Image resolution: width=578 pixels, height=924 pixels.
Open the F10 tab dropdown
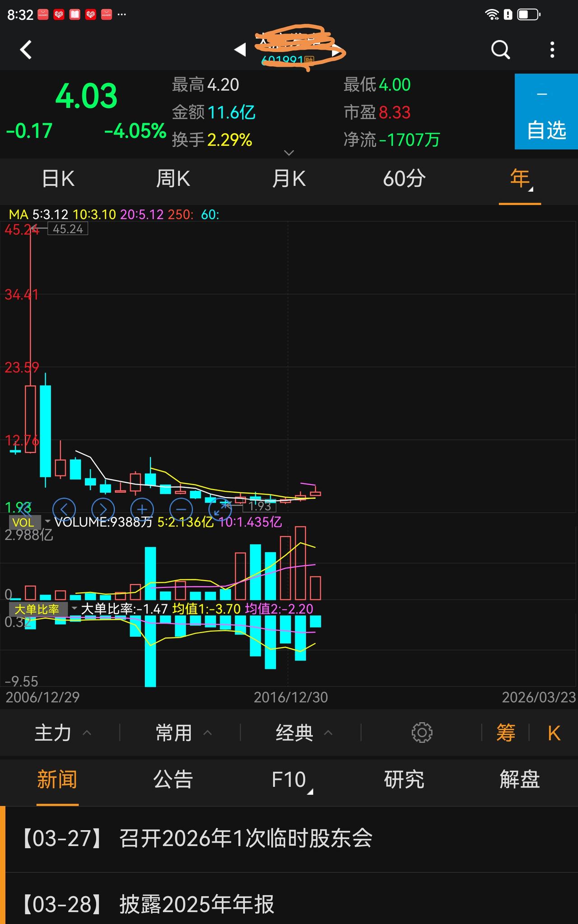pos(292,781)
